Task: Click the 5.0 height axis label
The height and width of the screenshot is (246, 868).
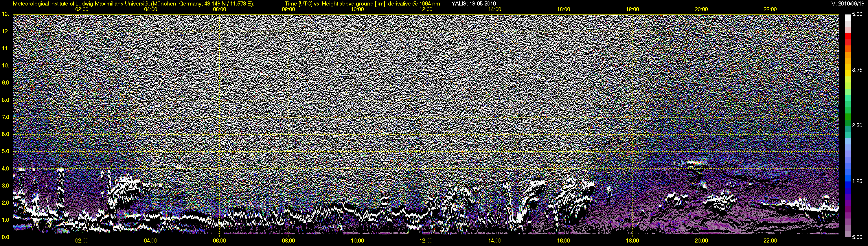Action: (x=5, y=151)
